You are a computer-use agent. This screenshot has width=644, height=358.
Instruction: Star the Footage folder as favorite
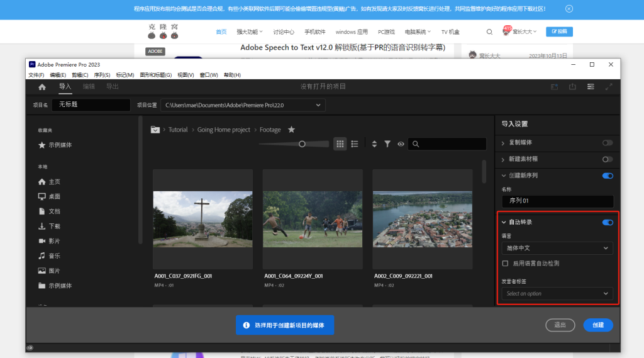[291, 130]
